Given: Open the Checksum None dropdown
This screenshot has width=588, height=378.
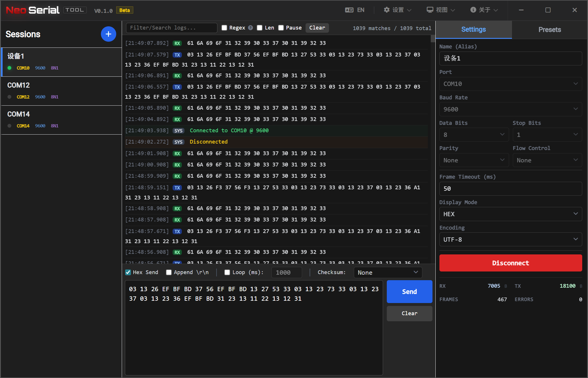Looking at the screenshot, I should tap(387, 273).
